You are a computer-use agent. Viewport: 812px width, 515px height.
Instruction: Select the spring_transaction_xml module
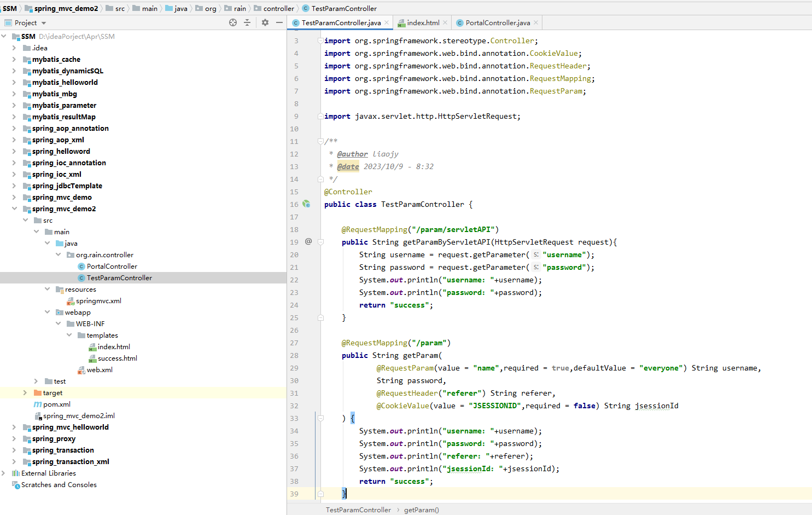pyautogui.click(x=71, y=462)
